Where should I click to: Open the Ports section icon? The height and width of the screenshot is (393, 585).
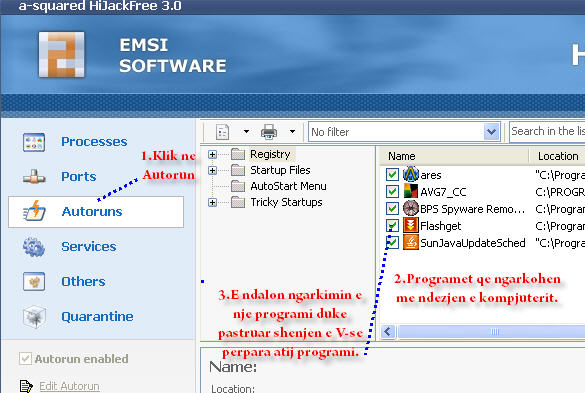click(x=34, y=177)
